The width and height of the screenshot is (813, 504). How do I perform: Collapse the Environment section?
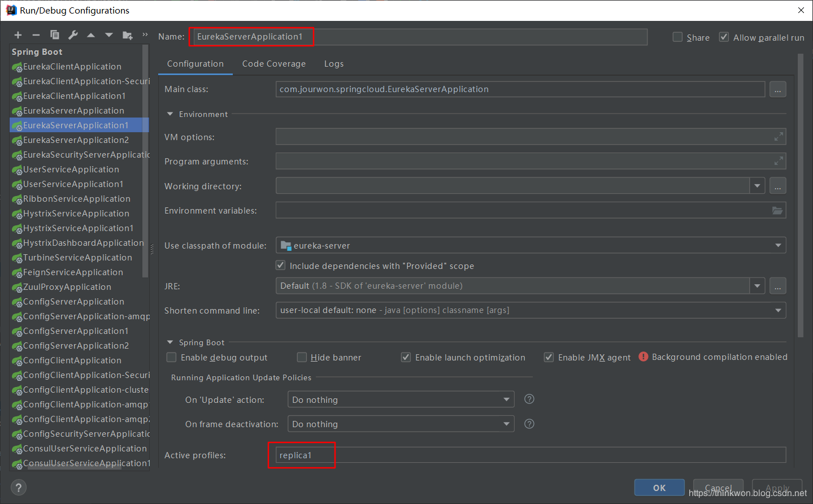[x=170, y=114]
